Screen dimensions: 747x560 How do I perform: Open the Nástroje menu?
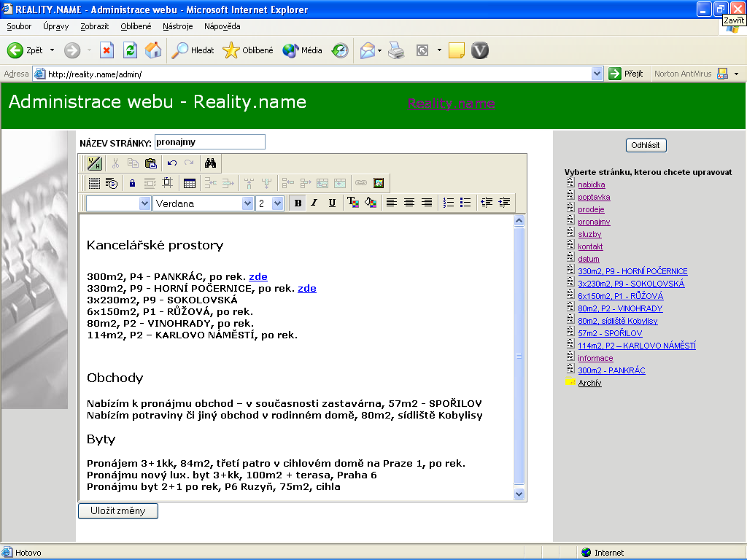coord(178,26)
